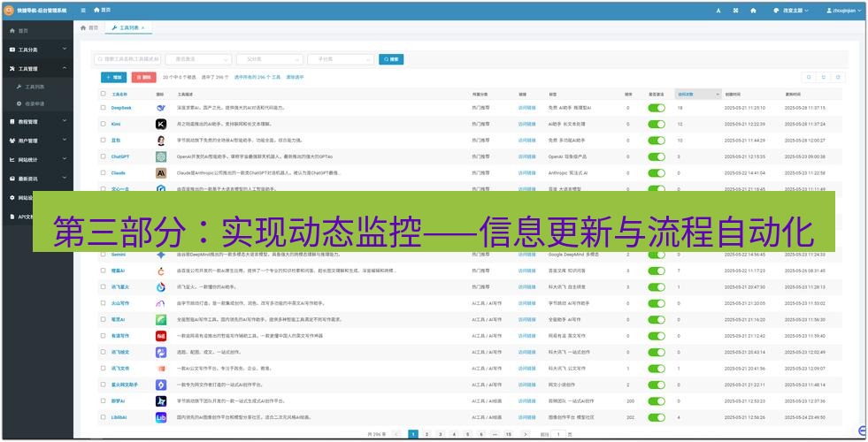This screenshot has width=868, height=442.
Task: Focus the jump-to-page input field
Action: (x=558, y=434)
